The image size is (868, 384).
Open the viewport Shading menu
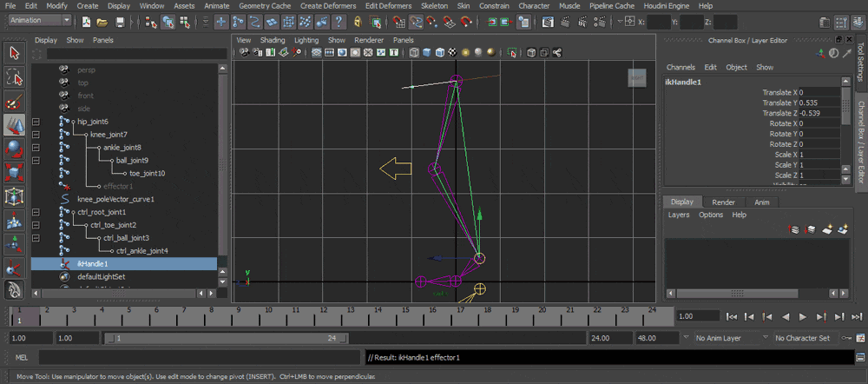(x=273, y=40)
